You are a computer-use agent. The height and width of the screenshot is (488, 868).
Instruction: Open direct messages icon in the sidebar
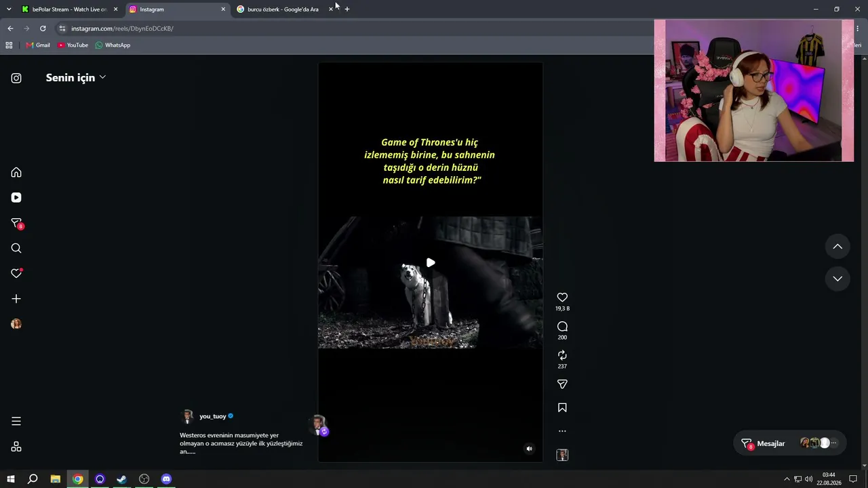tap(16, 223)
